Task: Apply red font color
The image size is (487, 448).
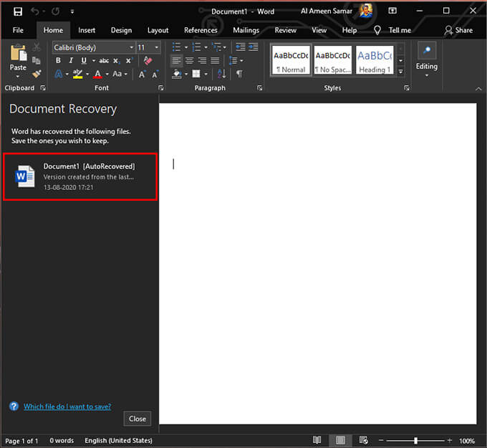Action: click(97, 74)
